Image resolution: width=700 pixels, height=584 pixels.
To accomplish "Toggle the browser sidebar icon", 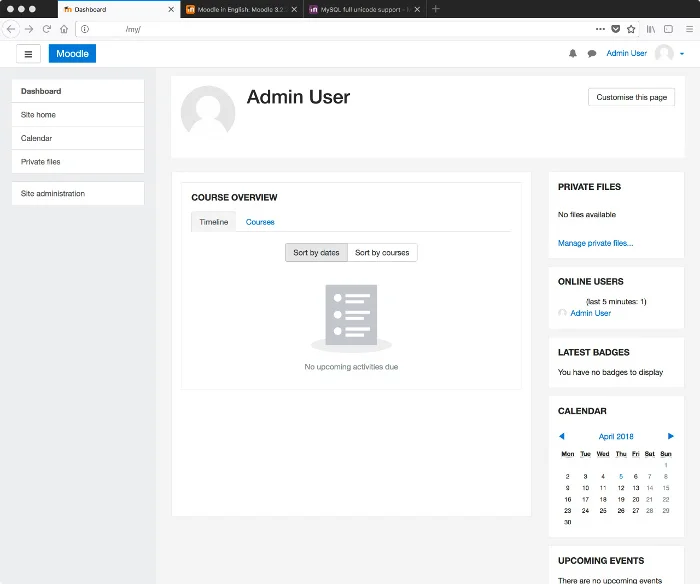I will click(668, 29).
